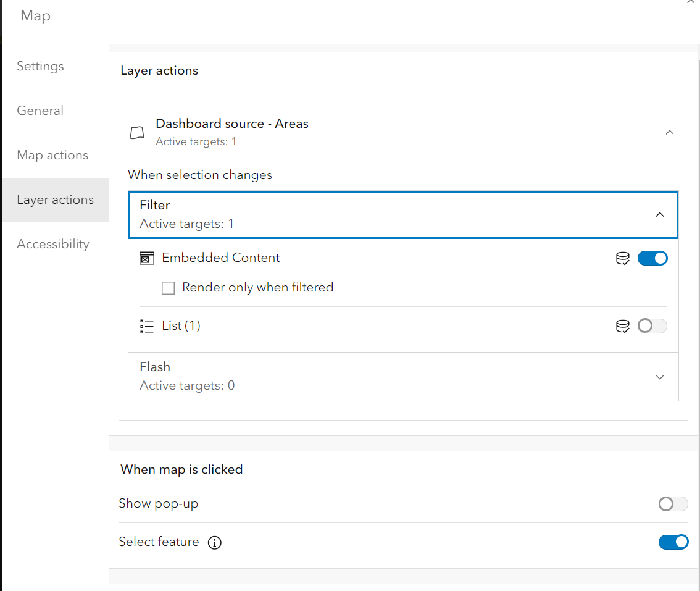Click the data source icon beside List

622,326
